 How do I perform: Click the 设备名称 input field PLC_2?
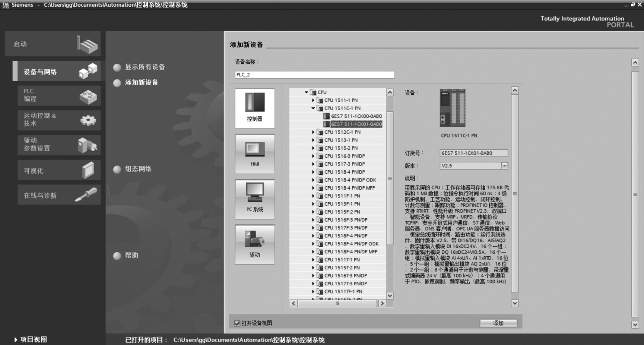315,75
